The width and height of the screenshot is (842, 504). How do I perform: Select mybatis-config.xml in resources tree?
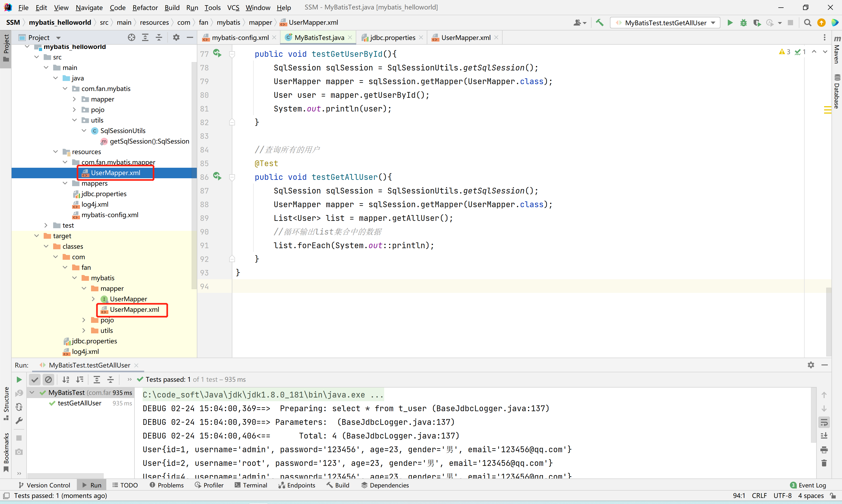[110, 215]
